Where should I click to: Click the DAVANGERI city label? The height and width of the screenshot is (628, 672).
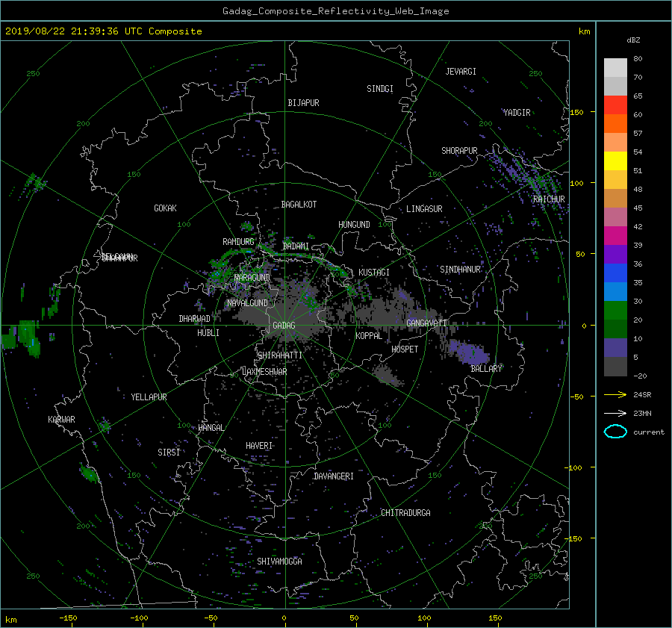[x=334, y=476]
